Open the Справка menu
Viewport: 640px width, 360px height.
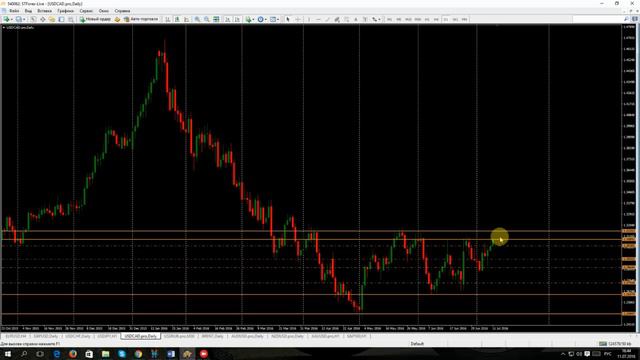click(x=122, y=11)
